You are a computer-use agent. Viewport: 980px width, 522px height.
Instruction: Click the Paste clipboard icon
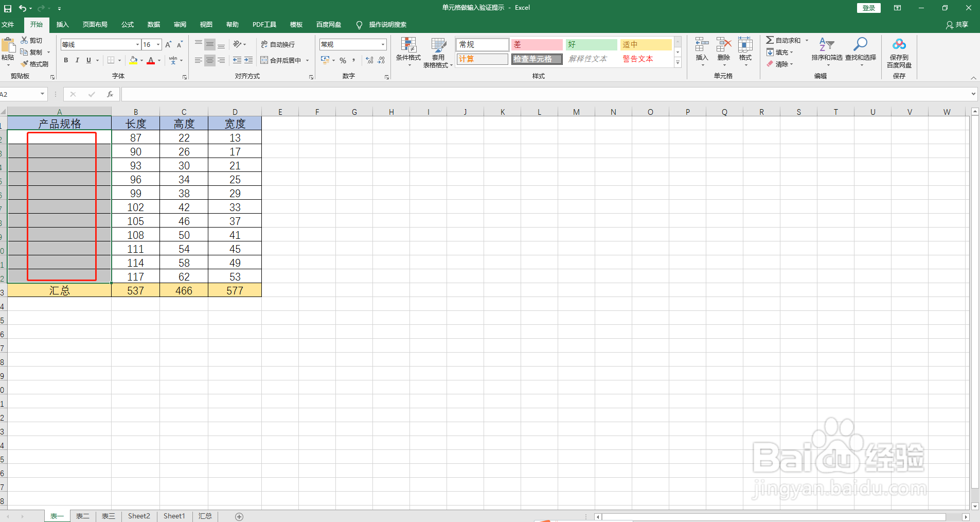click(x=8, y=45)
